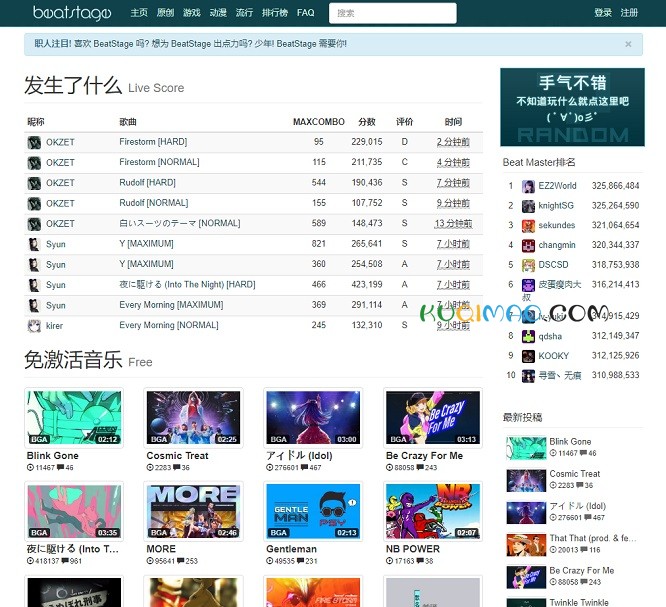Open the 夜に駆ける (Into T... thumbnail card
Viewport: 666px width, 607px height.
(74, 511)
